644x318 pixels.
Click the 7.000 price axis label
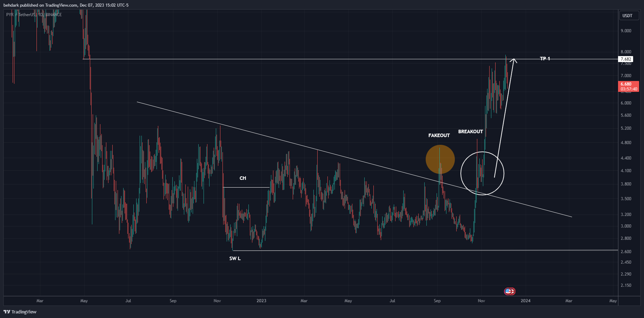coord(626,76)
